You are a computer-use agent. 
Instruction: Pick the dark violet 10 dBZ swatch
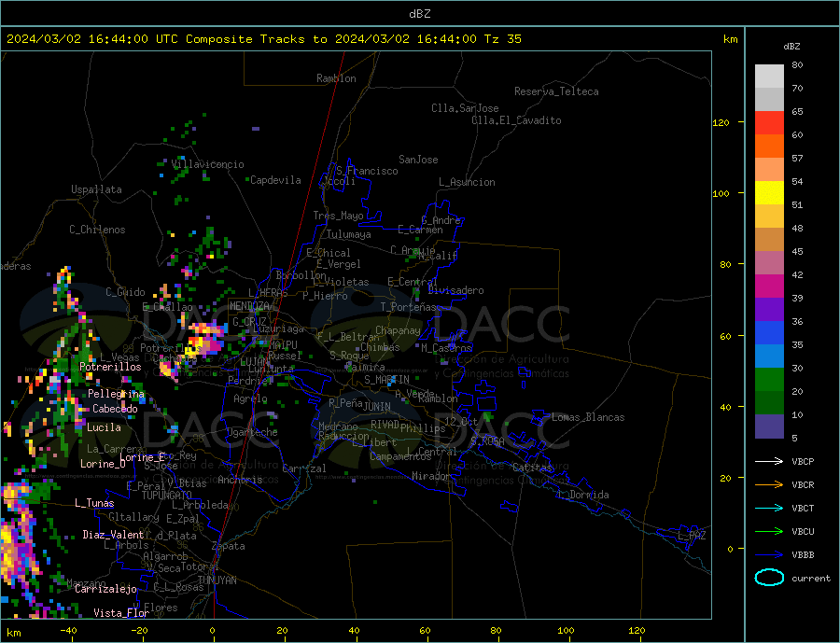pos(769,426)
